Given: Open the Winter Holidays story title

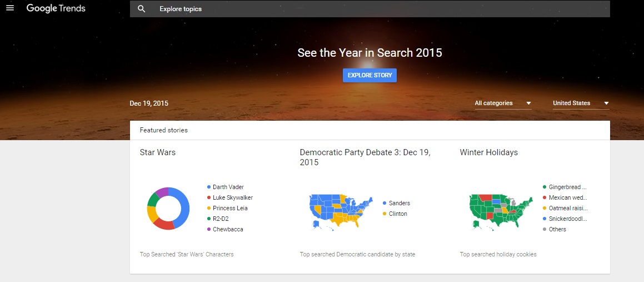Looking at the screenshot, I should [489, 152].
